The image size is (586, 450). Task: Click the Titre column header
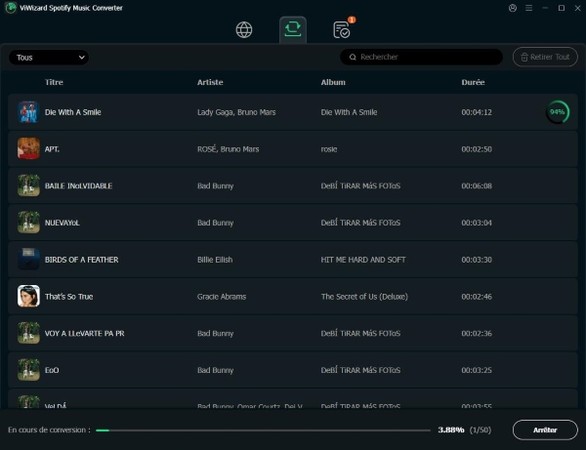click(x=54, y=82)
